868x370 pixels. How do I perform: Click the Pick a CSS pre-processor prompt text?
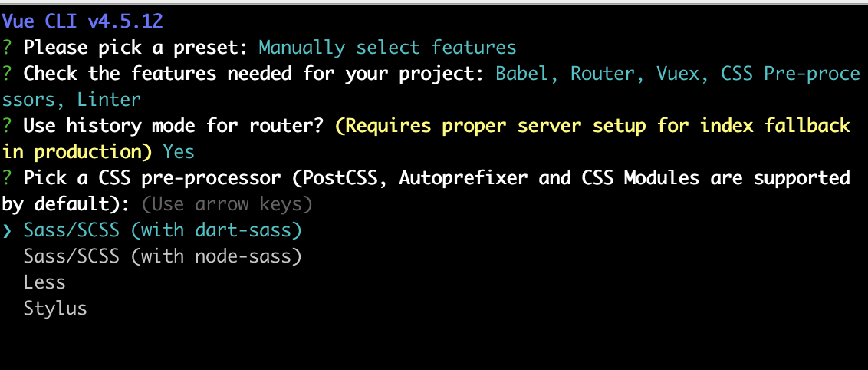pos(426,191)
